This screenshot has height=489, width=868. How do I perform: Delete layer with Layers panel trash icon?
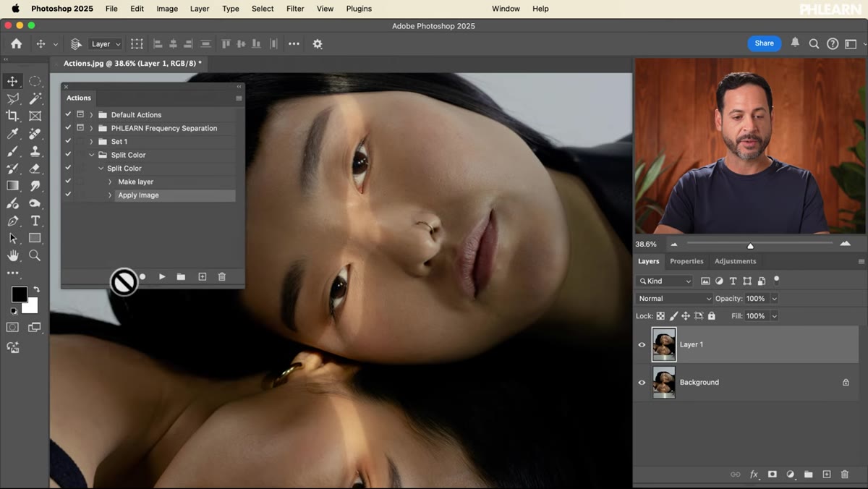click(845, 475)
